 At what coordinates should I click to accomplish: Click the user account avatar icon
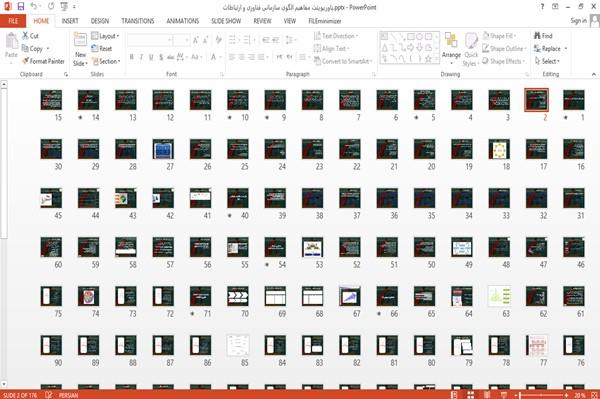click(595, 21)
